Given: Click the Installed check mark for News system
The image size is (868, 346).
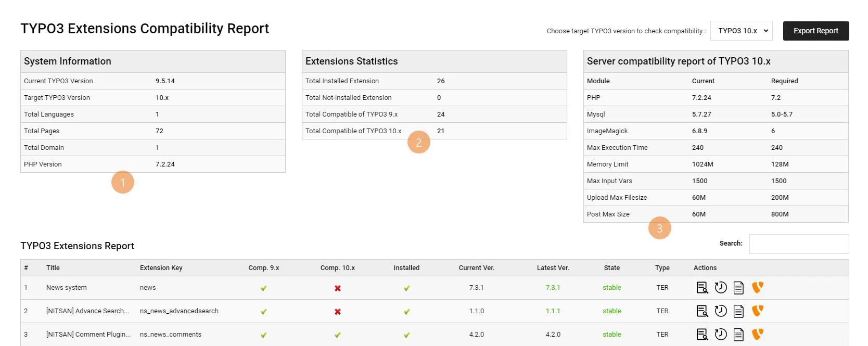Looking at the screenshot, I should click(407, 288).
